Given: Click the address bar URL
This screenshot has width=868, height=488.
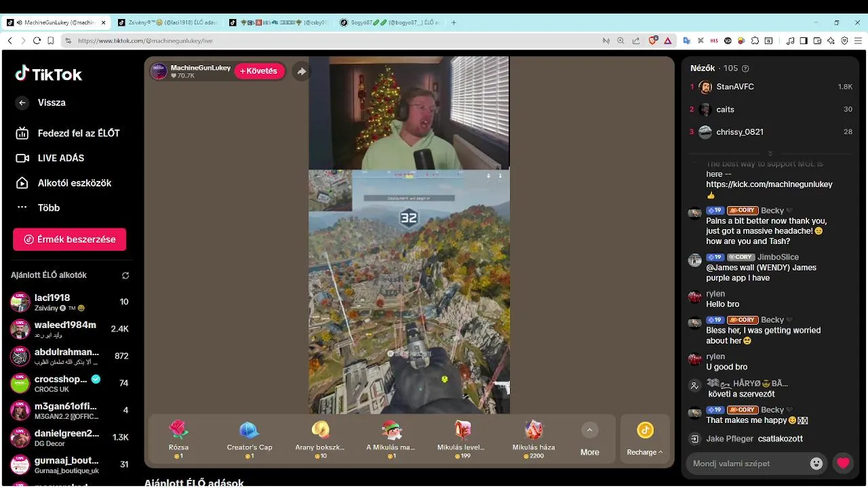Looking at the screenshot, I should click(x=145, y=41).
